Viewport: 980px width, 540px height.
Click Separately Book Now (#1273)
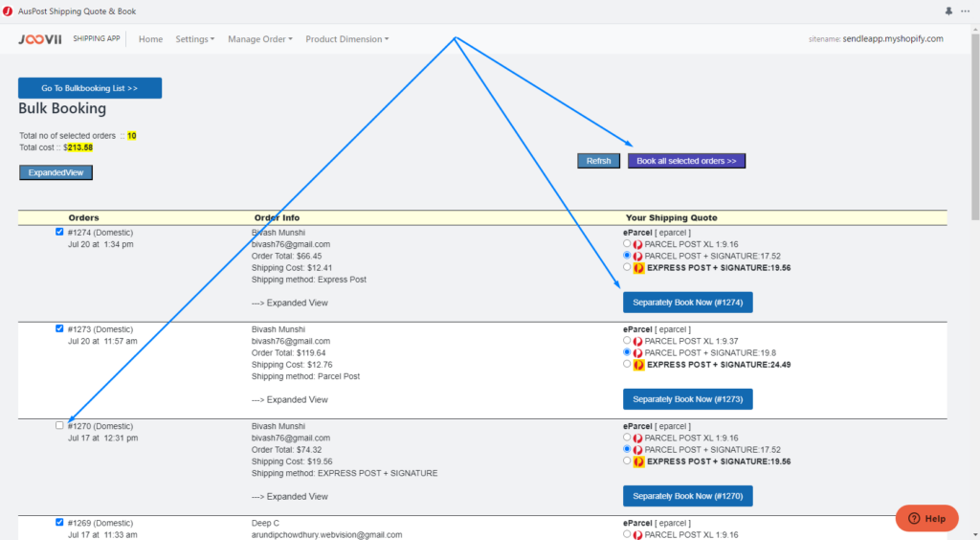pyautogui.click(x=687, y=399)
